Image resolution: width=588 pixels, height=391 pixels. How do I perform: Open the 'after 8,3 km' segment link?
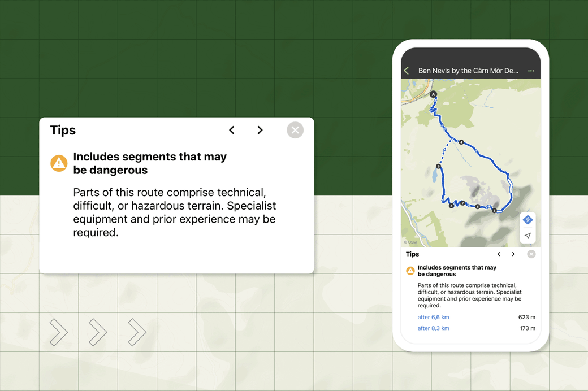(x=433, y=328)
